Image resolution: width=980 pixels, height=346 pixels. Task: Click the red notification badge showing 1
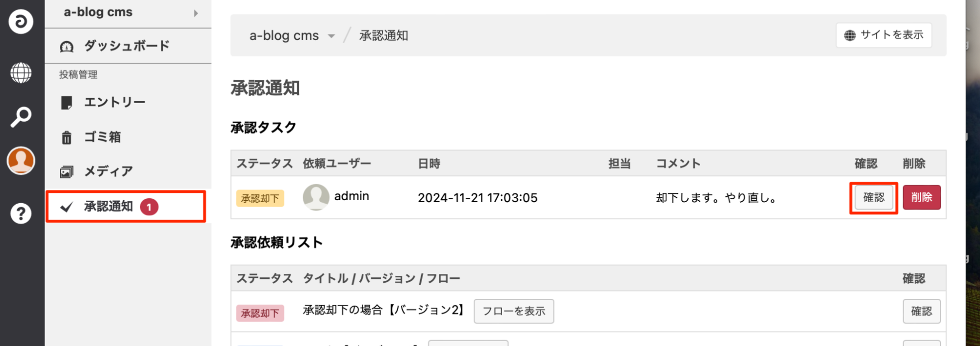[x=149, y=207]
